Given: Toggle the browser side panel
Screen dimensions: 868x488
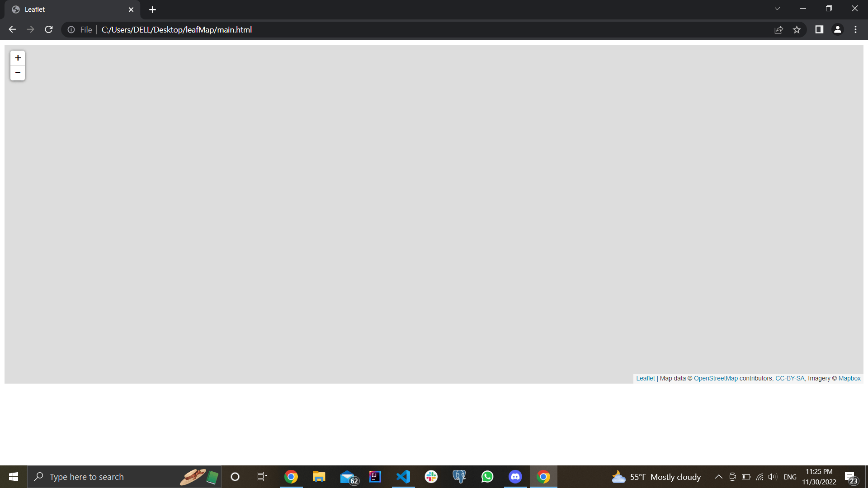Looking at the screenshot, I should [819, 29].
